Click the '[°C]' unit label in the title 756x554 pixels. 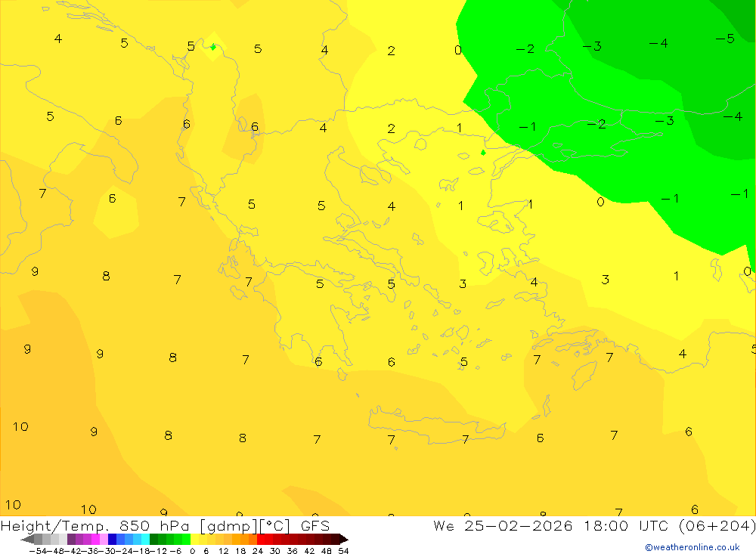point(275,525)
